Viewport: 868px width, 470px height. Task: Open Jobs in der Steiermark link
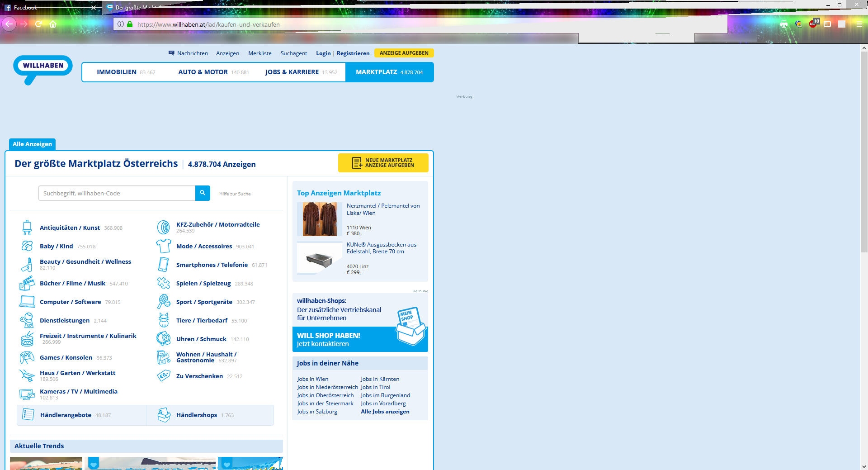click(x=325, y=404)
